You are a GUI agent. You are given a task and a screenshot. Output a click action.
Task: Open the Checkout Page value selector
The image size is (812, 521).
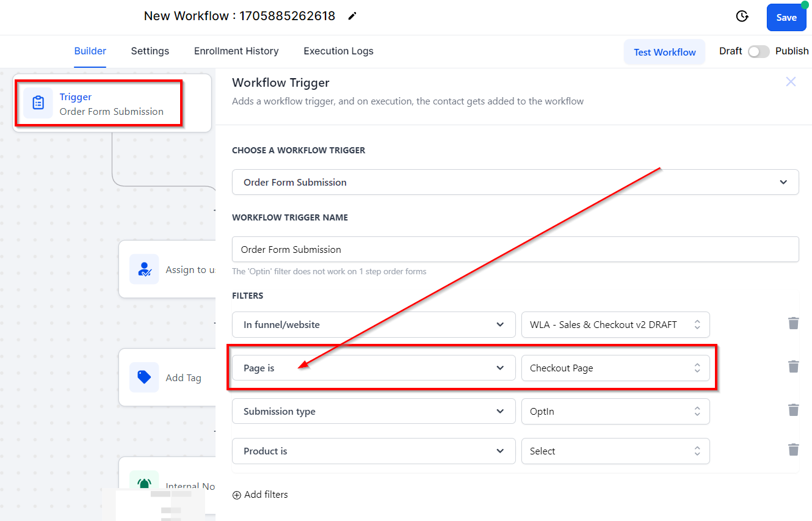(x=615, y=368)
